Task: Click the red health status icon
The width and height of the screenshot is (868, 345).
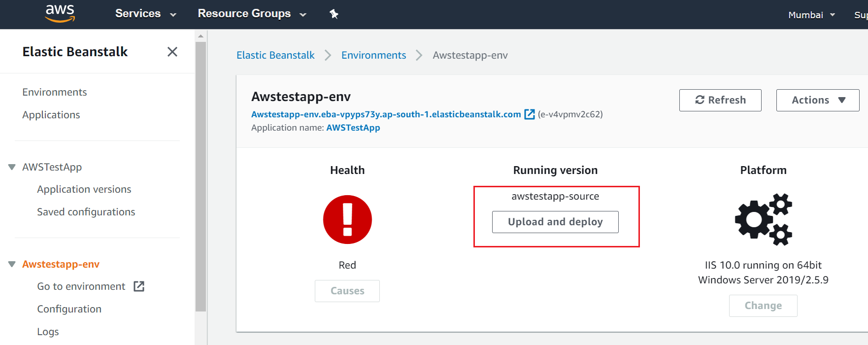Action: pos(347,219)
